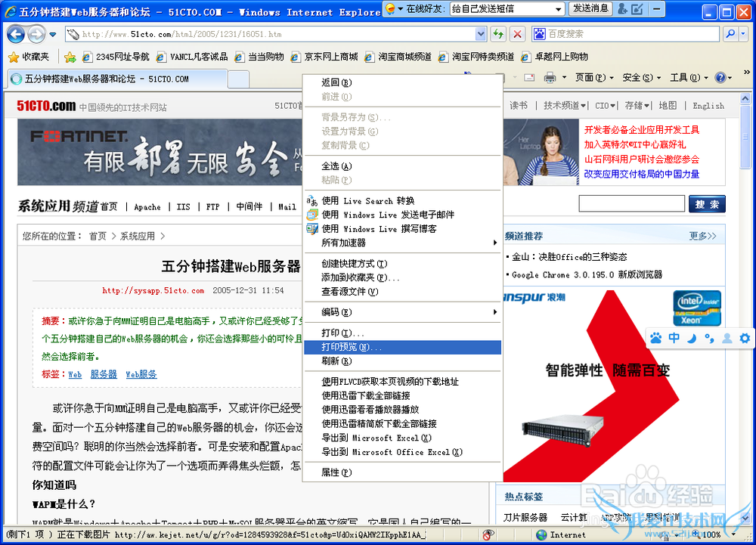Open the 页面(P) command bar menu

pyautogui.click(x=594, y=78)
